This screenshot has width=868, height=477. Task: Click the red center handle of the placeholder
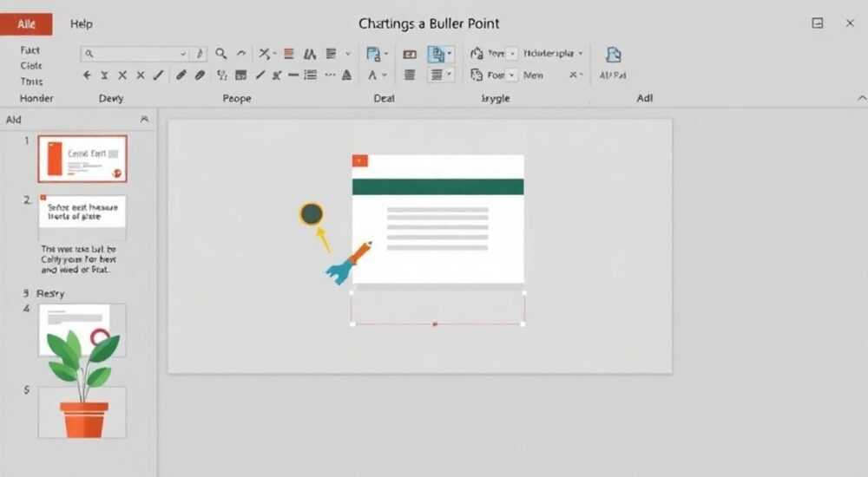pyautogui.click(x=435, y=323)
